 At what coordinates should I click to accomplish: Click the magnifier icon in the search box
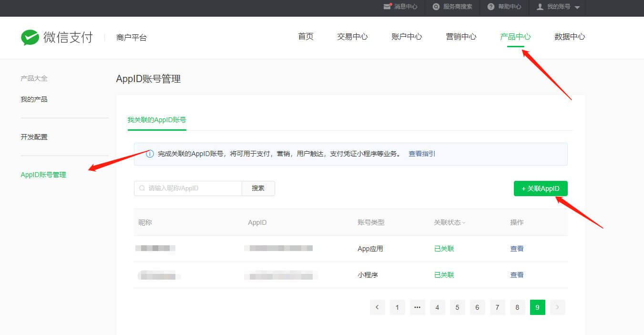coord(142,188)
